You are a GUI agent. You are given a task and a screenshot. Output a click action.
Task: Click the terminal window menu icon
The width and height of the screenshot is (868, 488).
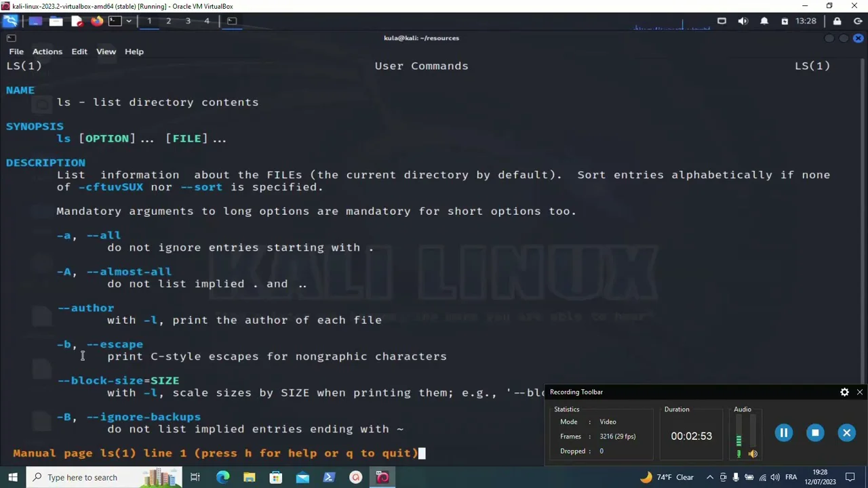point(11,38)
